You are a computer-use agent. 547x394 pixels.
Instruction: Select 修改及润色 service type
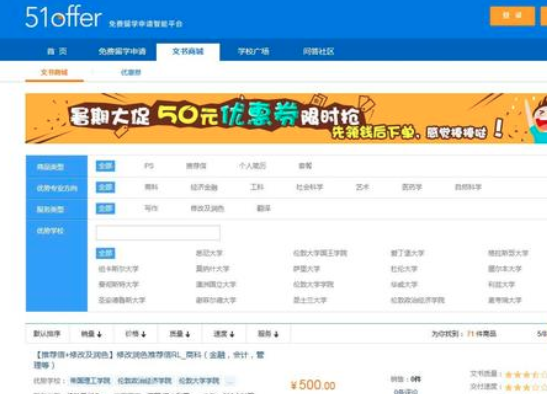tap(207, 209)
